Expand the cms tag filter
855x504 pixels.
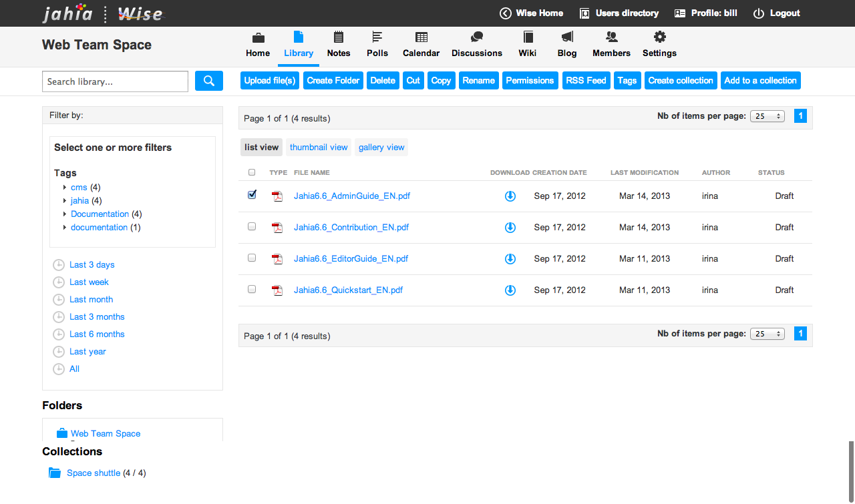pos(65,188)
